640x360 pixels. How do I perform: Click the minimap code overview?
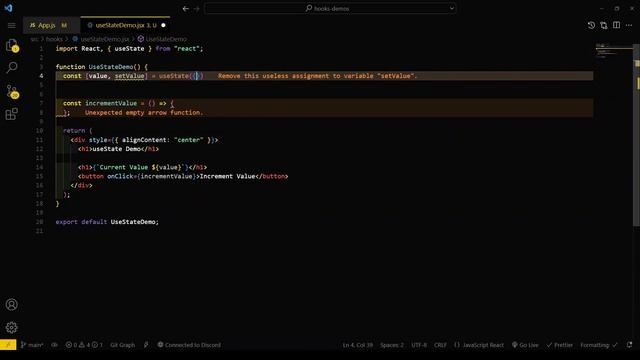click(613, 51)
